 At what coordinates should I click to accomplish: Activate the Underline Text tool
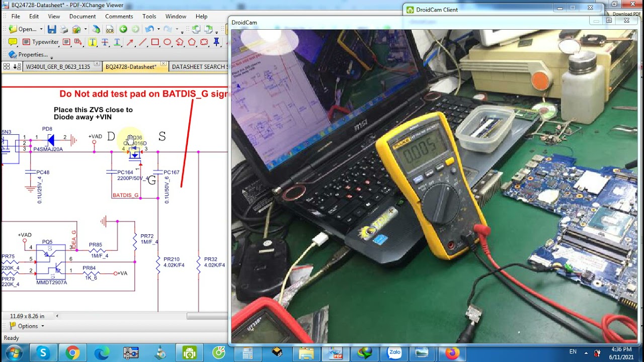click(117, 42)
